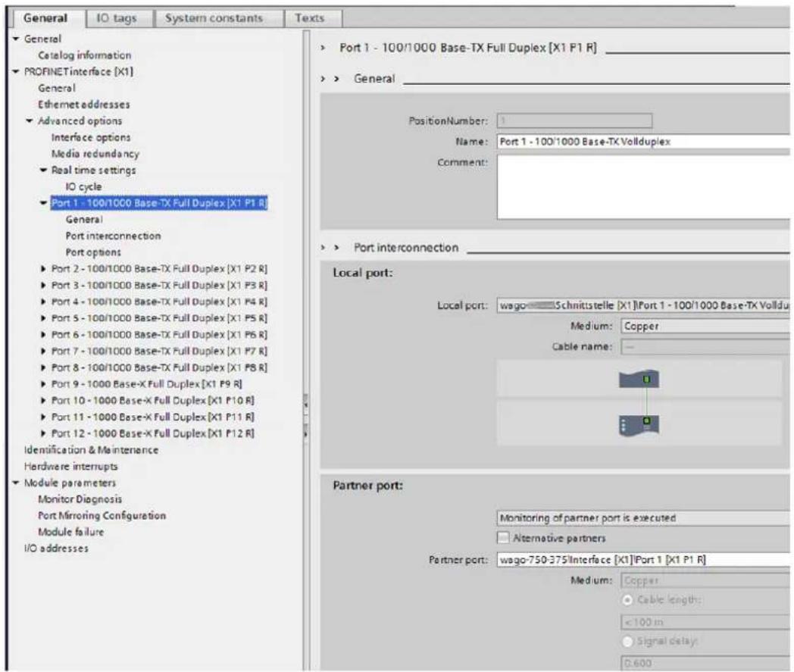Open the System constants tab
This screenshot has width=794, height=672.
click(x=214, y=18)
